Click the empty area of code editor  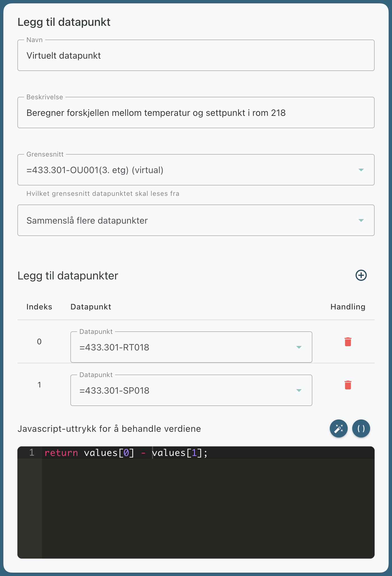pos(207,508)
